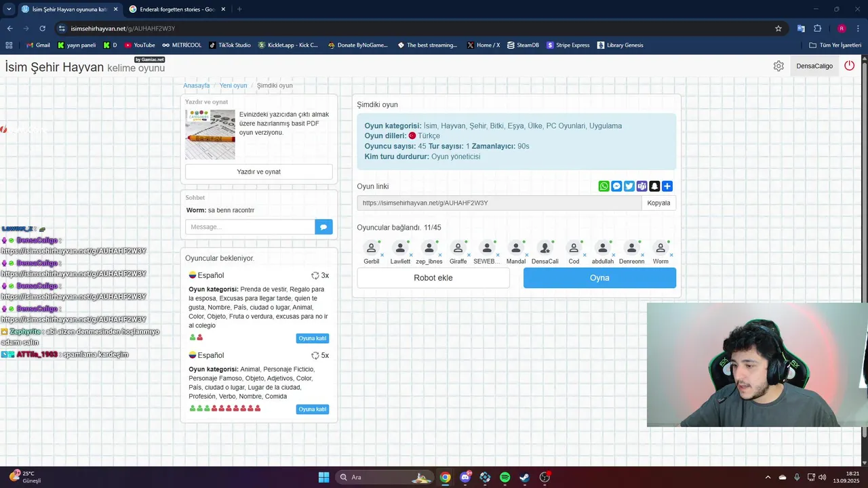868x488 pixels.
Task: Share game link via Snapchat icon
Action: [654, 186]
